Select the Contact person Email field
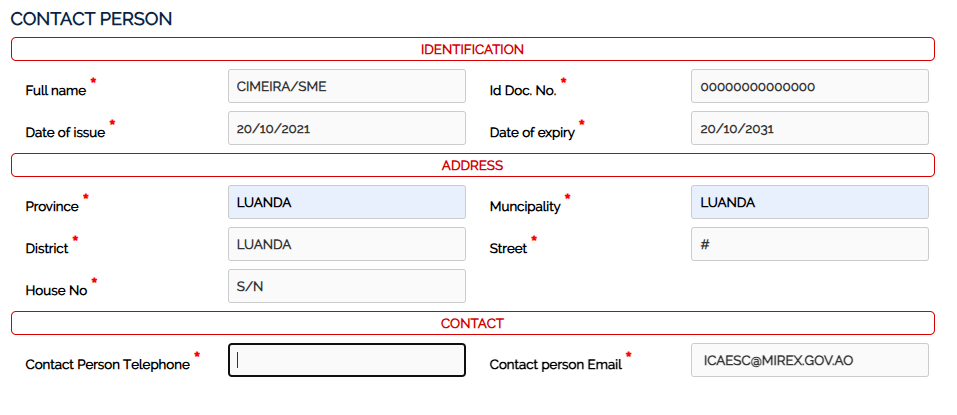 [x=809, y=360]
